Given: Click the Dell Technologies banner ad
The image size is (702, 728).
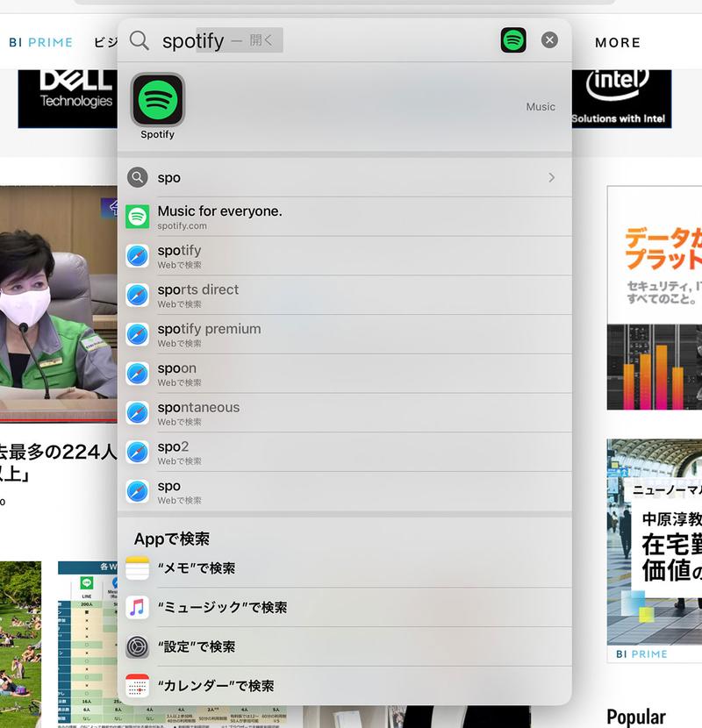Looking at the screenshot, I should point(68,98).
